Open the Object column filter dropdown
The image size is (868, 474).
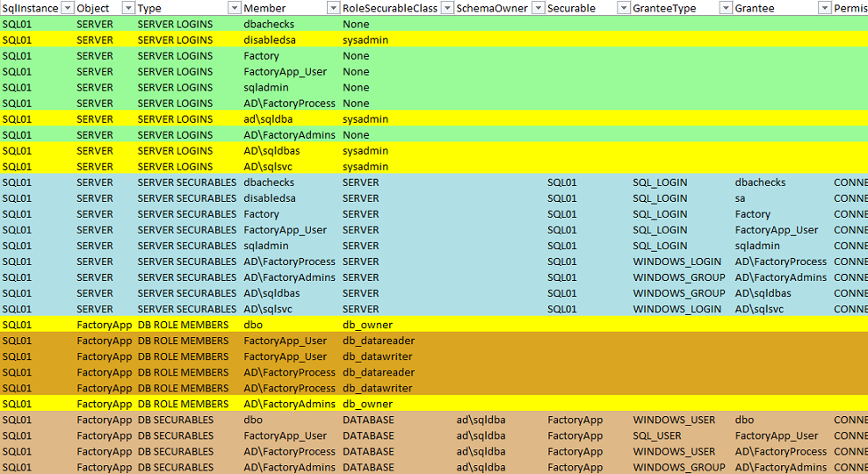(x=128, y=8)
